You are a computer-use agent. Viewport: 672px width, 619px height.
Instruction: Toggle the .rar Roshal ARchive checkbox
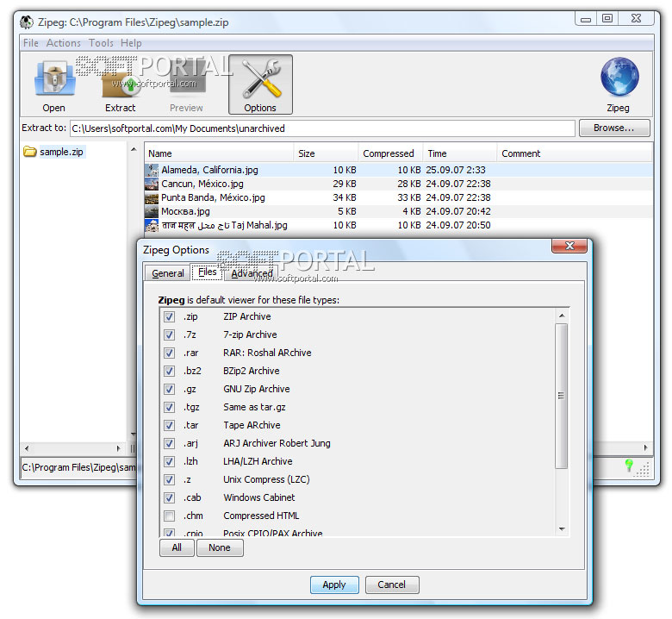(169, 353)
